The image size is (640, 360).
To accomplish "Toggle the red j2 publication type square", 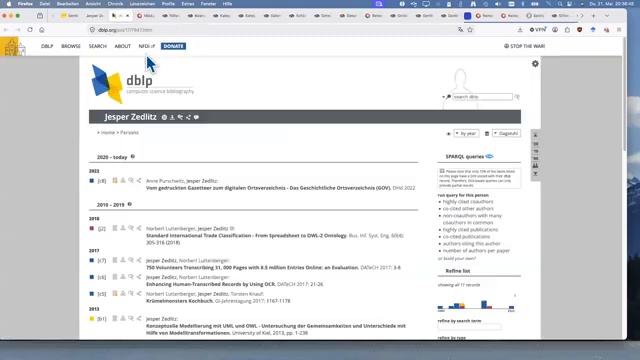I will pos(91,229).
